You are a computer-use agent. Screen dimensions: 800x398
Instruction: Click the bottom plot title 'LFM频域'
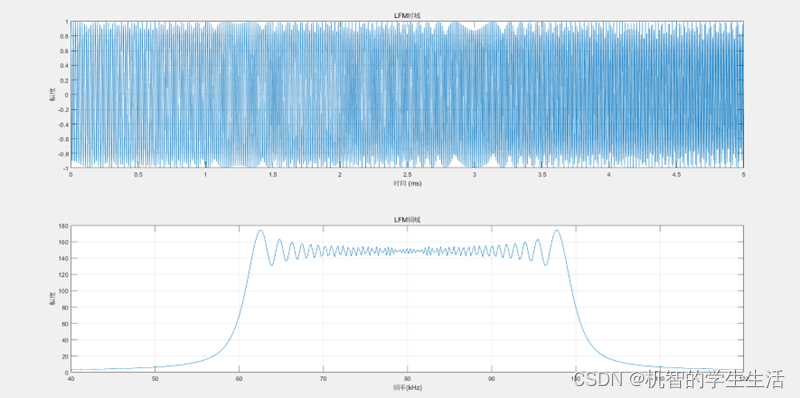pos(407,219)
